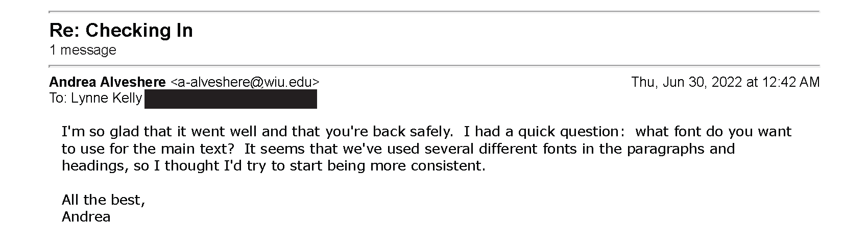
Task: Click the divider line below "1 message"
Action: 434,66
